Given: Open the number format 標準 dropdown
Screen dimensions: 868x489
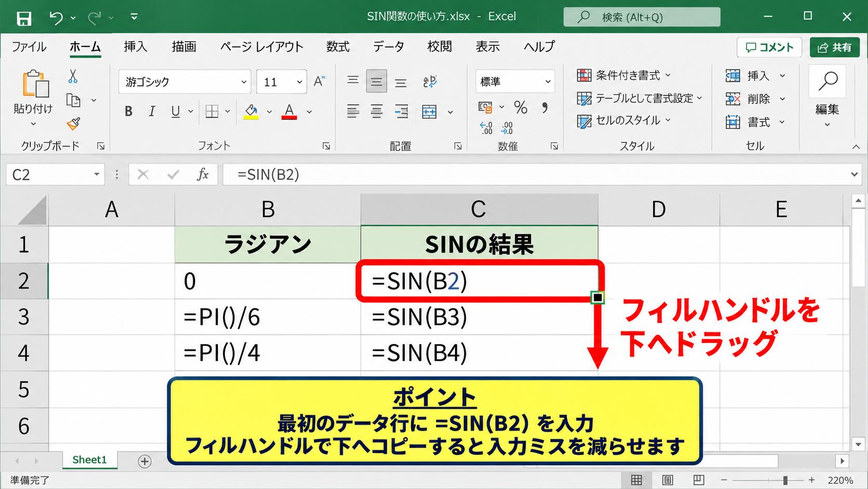Looking at the screenshot, I should 548,82.
